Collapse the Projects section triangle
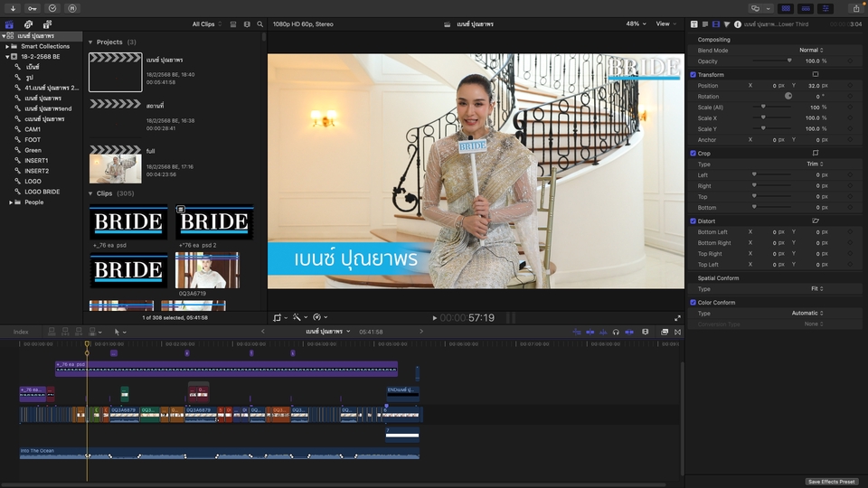Image resolution: width=868 pixels, height=488 pixels. click(x=90, y=42)
